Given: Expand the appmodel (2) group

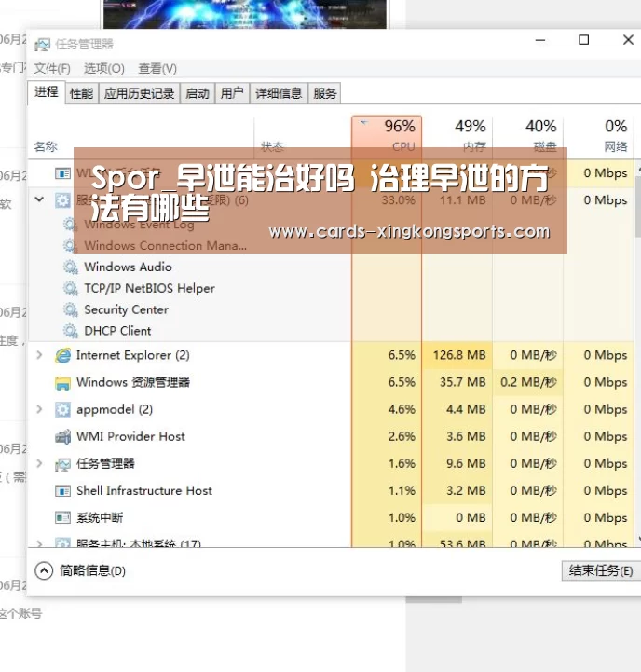Looking at the screenshot, I should pos(39,409).
